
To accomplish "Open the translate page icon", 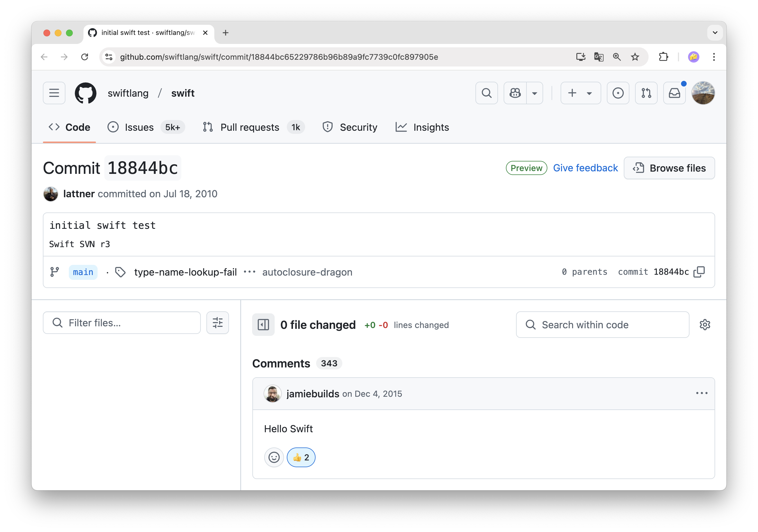I will [x=599, y=57].
